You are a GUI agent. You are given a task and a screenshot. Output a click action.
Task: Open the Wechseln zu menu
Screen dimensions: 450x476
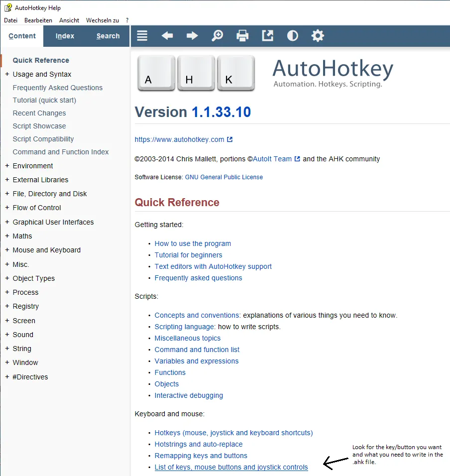pyautogui.click(x=103, y=20)
